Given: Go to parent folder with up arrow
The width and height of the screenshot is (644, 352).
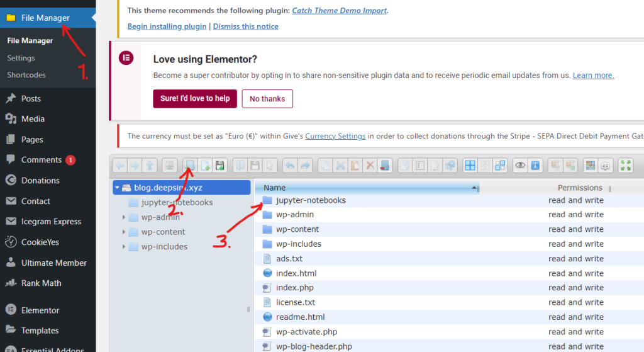Looking at the screenshot, I should (x=150, y=166).
